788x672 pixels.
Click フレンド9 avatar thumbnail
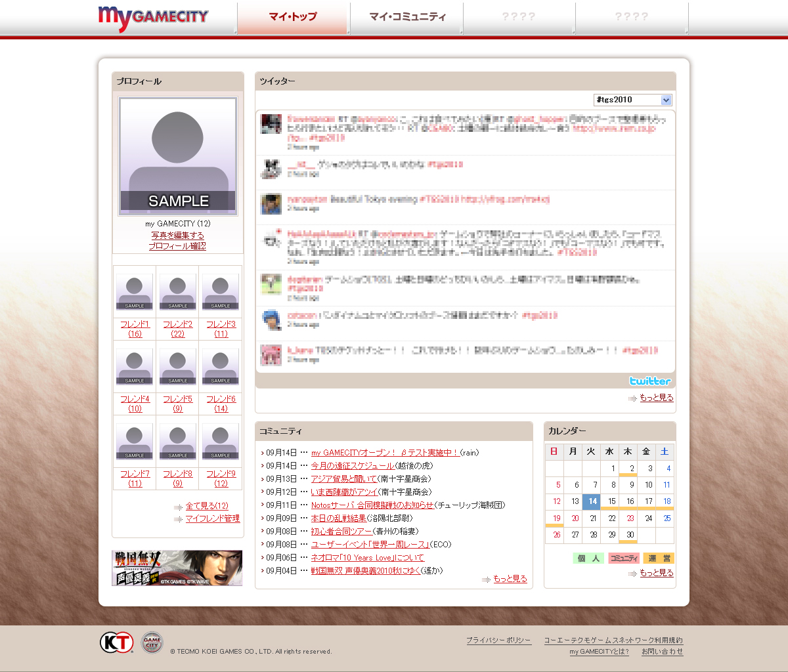[x=221, y=442]
